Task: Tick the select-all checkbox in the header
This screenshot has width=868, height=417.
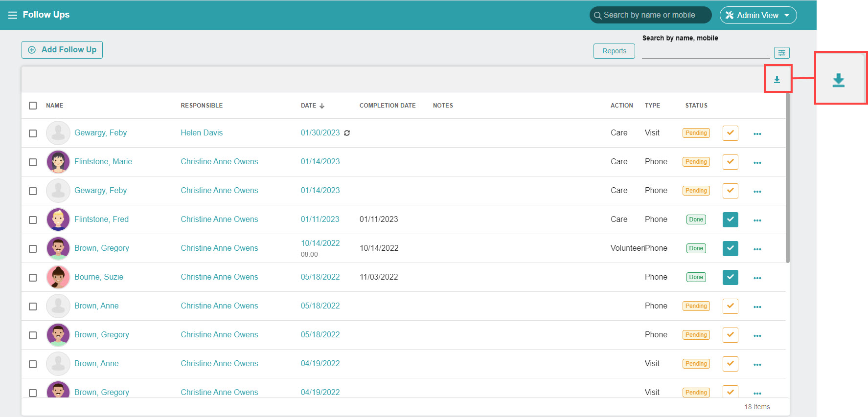Action: click(33, 106)
